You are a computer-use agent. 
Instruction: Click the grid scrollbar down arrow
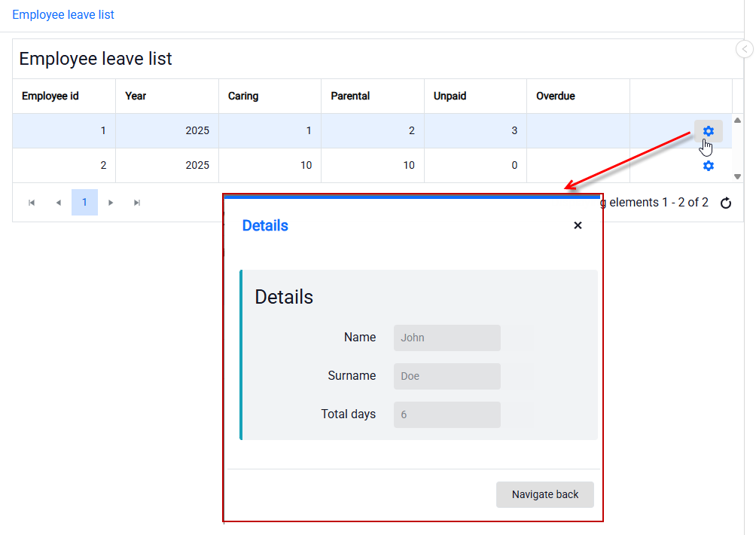pos(737,176)
